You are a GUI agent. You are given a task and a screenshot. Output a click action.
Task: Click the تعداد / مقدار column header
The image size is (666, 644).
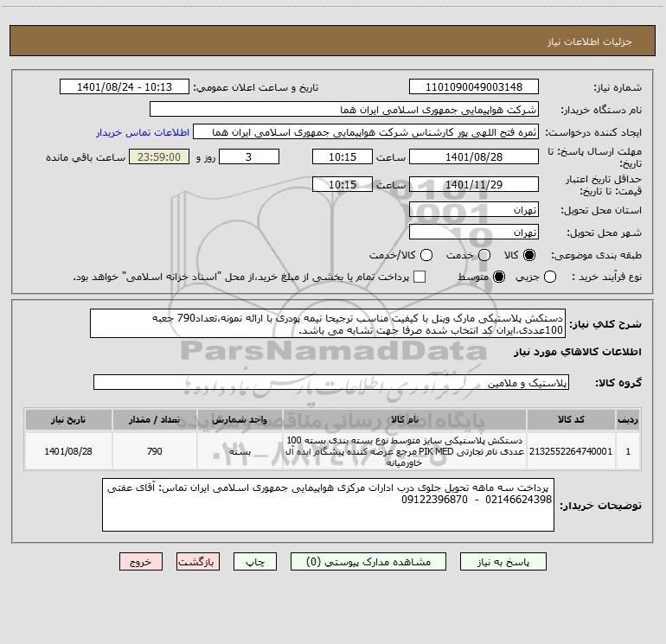coord(155,419)
